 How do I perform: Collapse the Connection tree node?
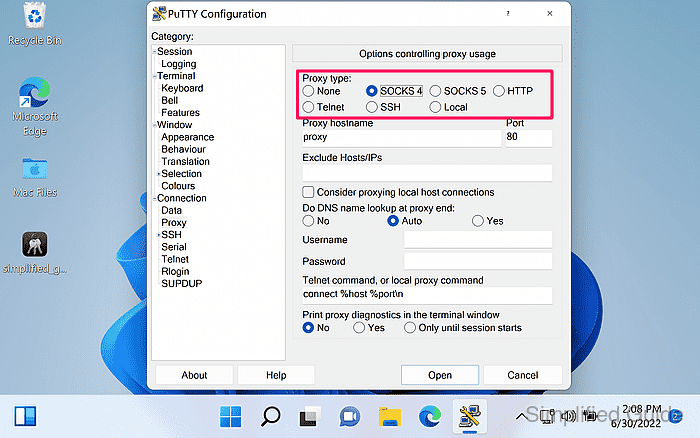point(154,198)
